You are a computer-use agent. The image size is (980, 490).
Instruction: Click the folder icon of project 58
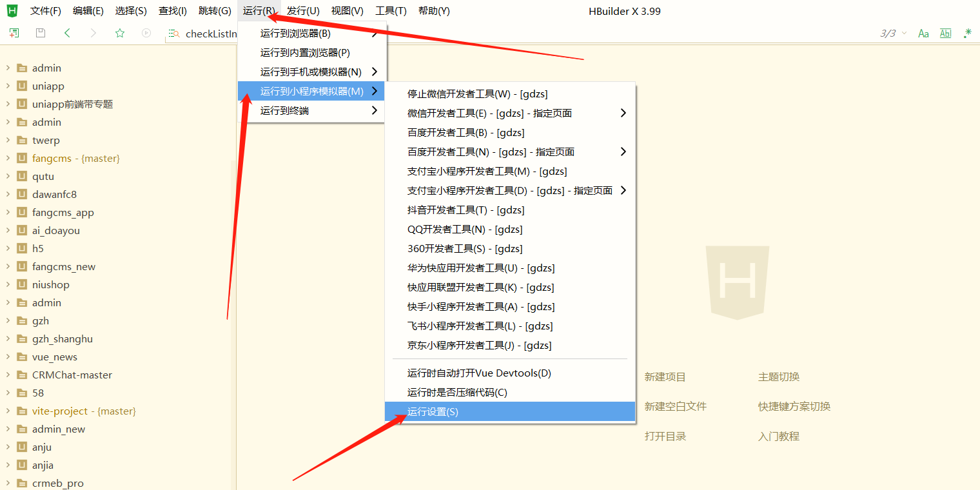tap(22, 393)
